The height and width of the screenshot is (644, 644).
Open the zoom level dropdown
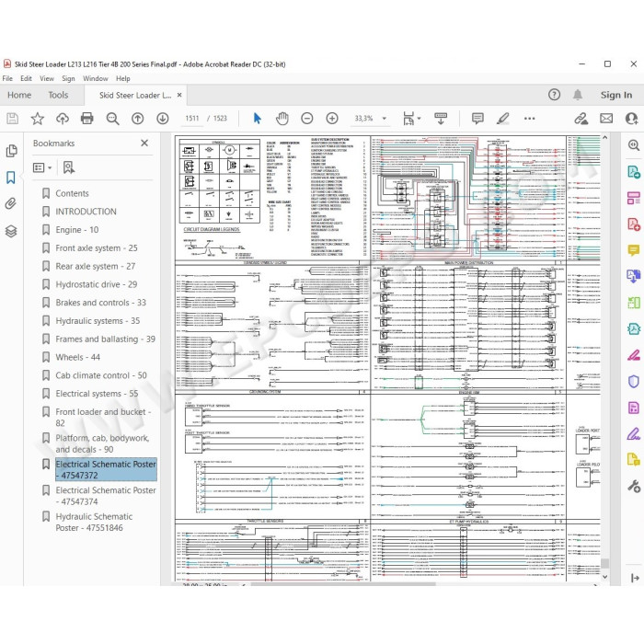pyautogui.click(x=385, y=119)
